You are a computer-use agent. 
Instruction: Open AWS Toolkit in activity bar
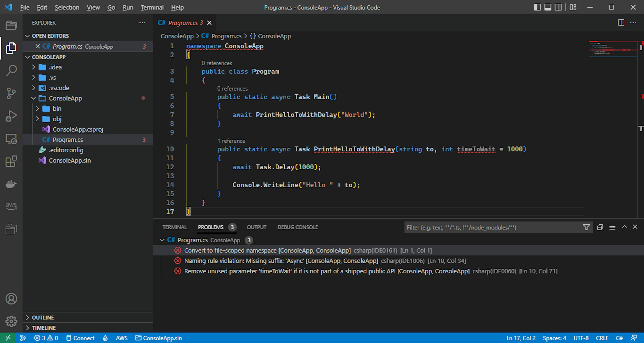tap(11, 206)
